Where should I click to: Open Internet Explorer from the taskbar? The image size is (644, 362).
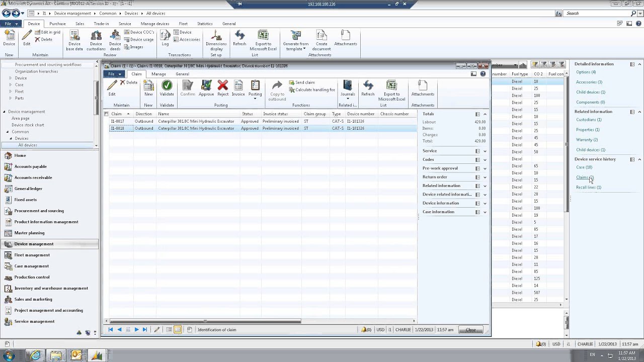pos(35,355)
